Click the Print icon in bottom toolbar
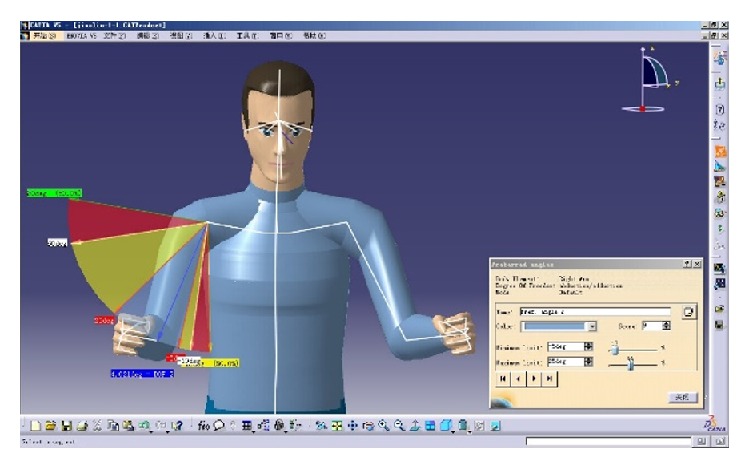This screenshot has width=750, height=469. tap(82, 425)
